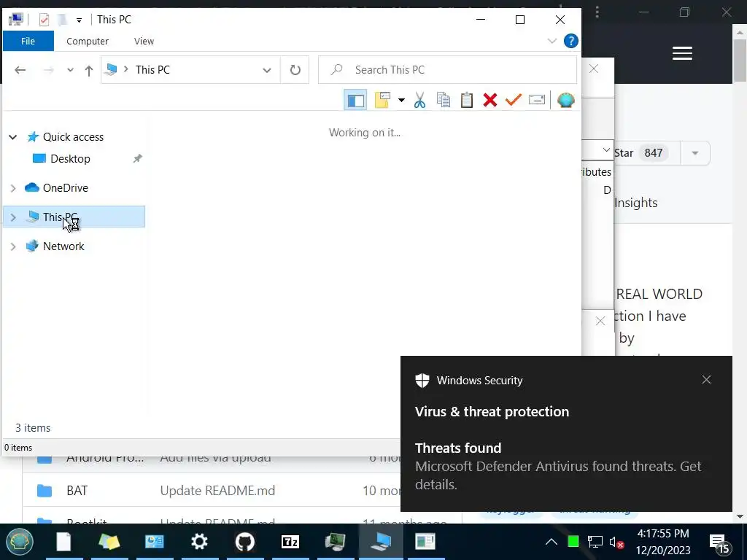This screenshot has height=560, width=747.
Task: Select Quick access in navigation pane
Action: 73,137
